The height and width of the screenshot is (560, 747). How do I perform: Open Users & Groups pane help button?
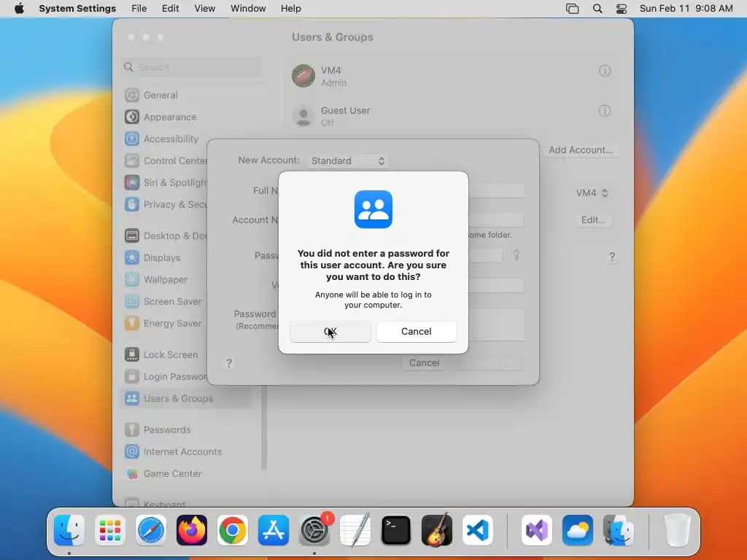[x=612, y=257]
